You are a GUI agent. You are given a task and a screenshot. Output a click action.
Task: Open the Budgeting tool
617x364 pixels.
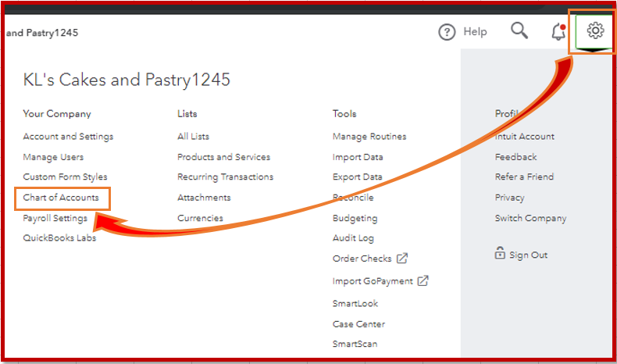point(355,219)
